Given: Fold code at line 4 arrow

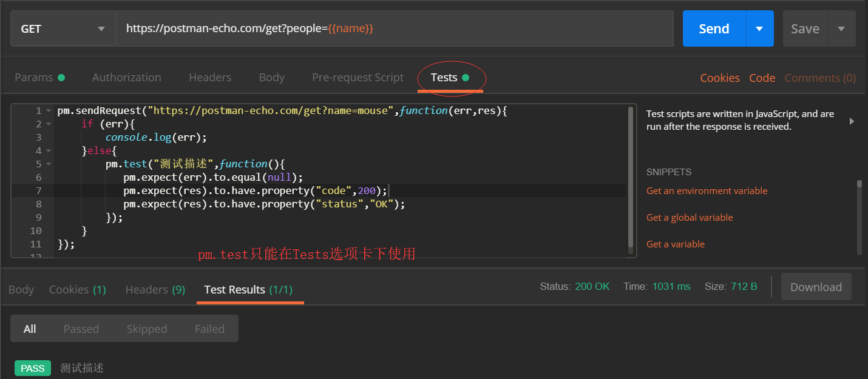Looking at the screenshot, I should click(49, 151).
